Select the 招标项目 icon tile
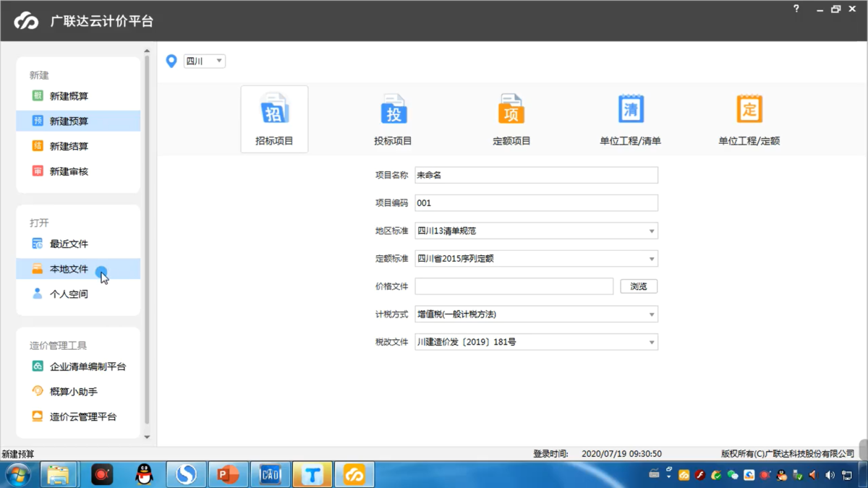Viewport: 868px width, 488px height. point(274,119)
